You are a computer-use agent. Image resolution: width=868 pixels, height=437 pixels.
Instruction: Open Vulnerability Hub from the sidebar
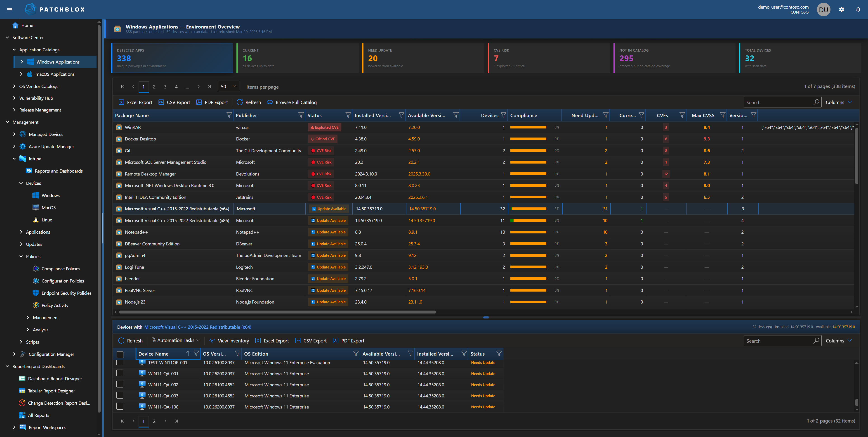pyautogui.click(x=36, y=98)
